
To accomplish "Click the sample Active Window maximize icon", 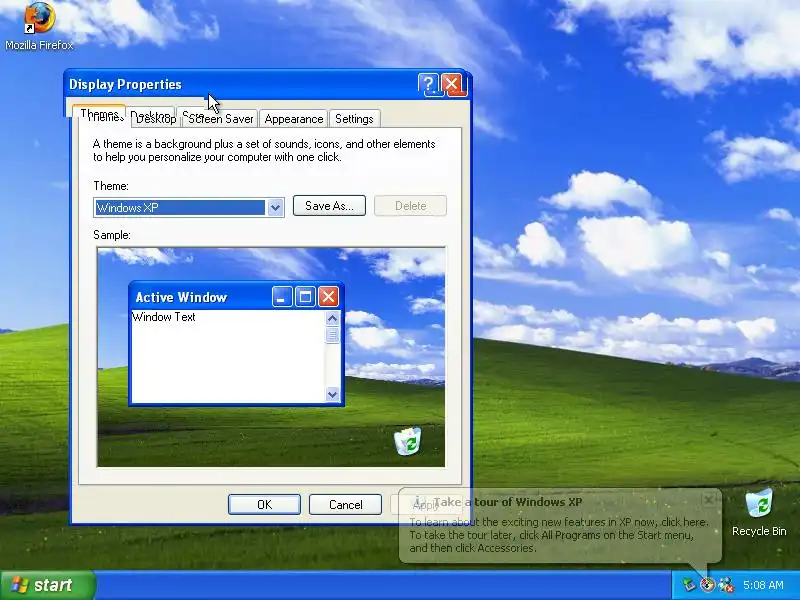I will pos(305,296).
